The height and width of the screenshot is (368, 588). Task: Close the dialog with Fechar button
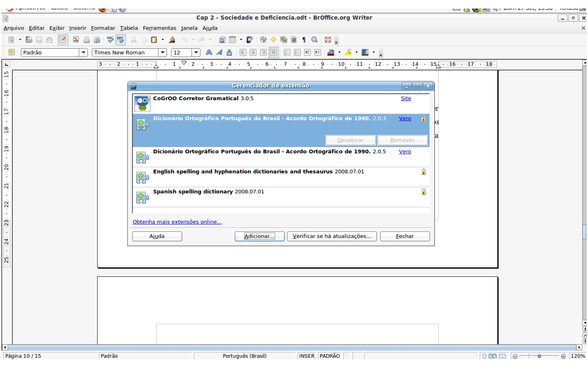(405, 236)
